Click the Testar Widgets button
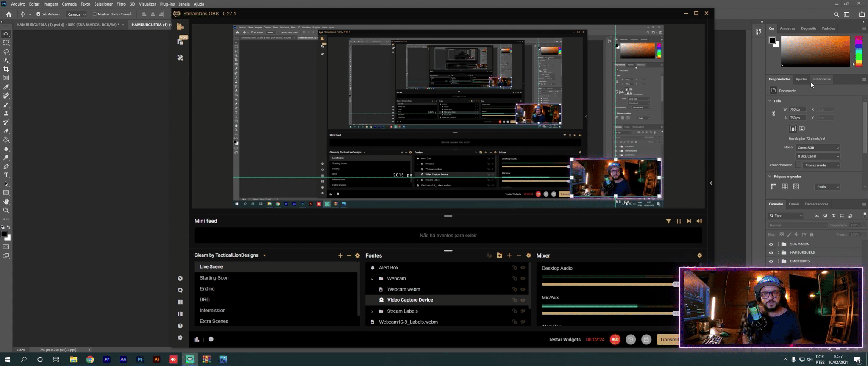 point(564,339)
